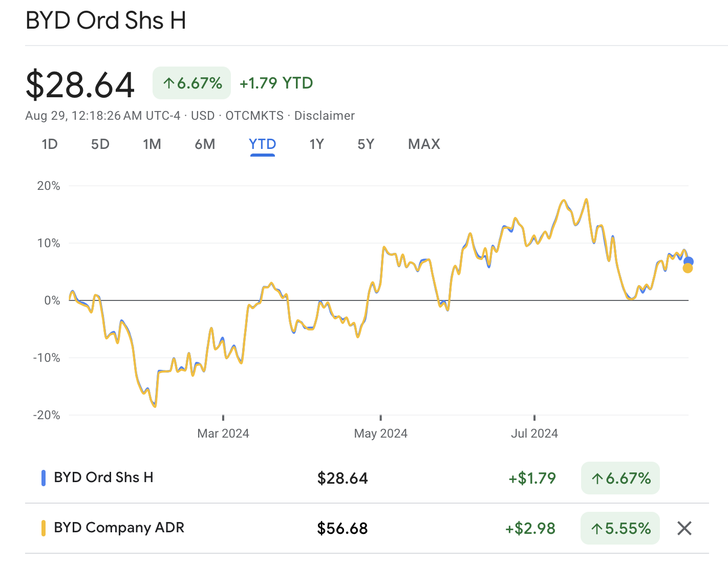The image size is (728, 563).
Task: Select the BYD Ord Shs H legend row name
Action: (x=103, y=478)
